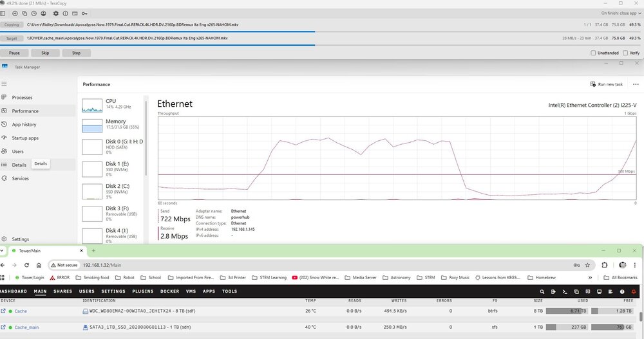Click Chrome home button
644x339 pixels.
[39, 265]
